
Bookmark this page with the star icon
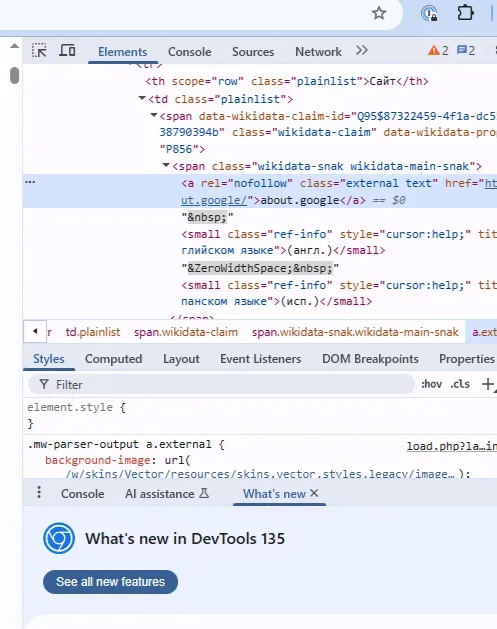click(379, 13)
